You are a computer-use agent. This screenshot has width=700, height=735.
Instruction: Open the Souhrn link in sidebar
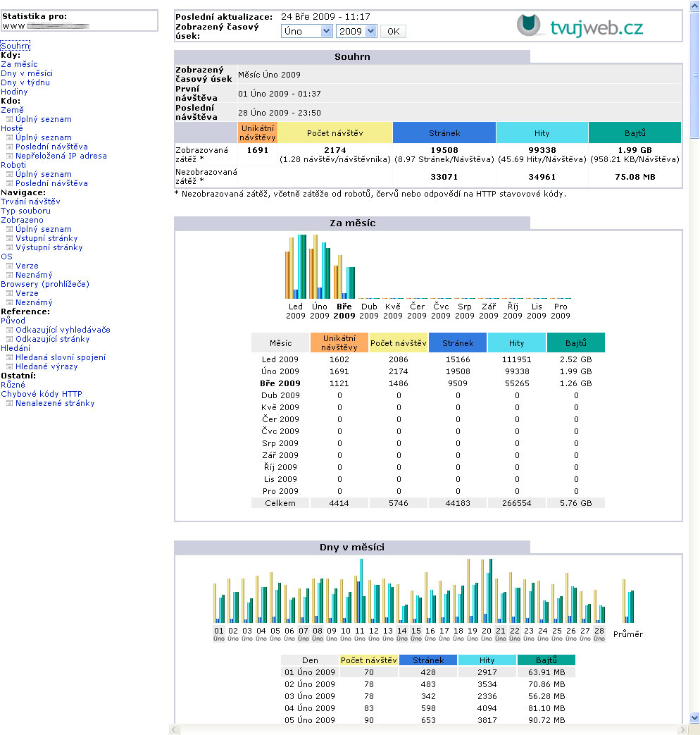coord(15,46)
